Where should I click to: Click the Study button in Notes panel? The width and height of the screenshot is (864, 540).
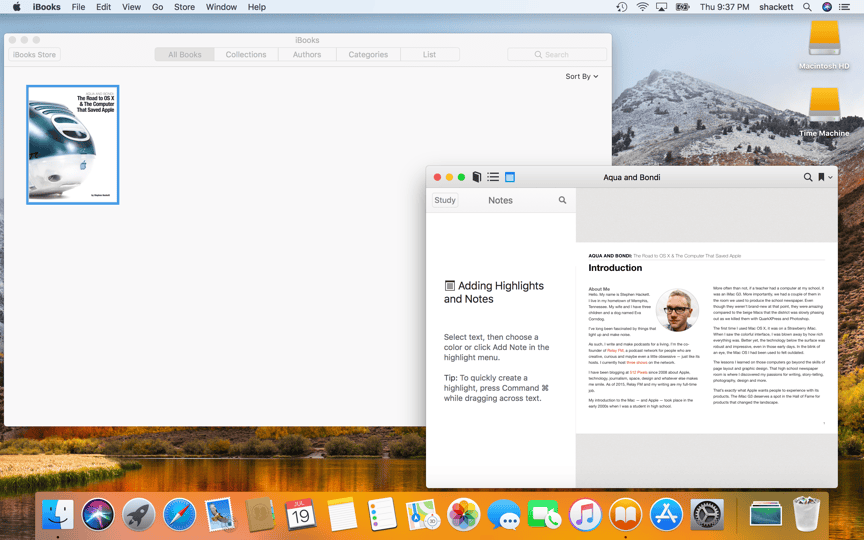point(445,200)
